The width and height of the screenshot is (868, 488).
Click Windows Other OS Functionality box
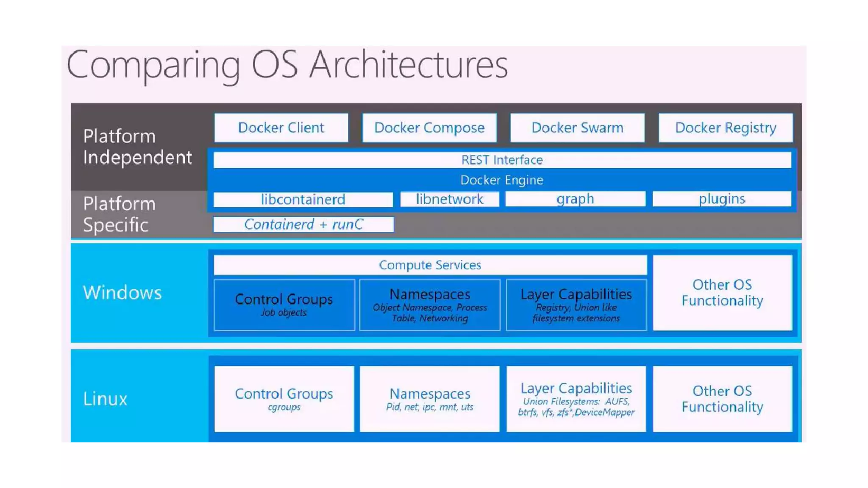pos(722,293)
